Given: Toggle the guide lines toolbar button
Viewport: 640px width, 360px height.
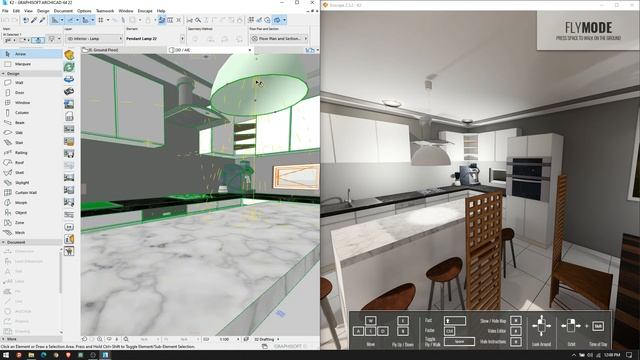Looking at the screenshot, I should (x=55, y=20).
